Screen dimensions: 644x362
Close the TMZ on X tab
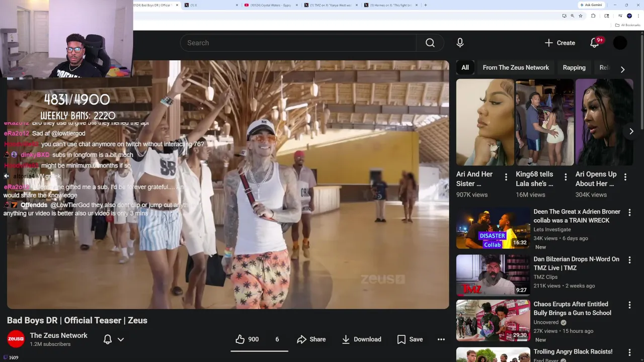pos(357,5)
